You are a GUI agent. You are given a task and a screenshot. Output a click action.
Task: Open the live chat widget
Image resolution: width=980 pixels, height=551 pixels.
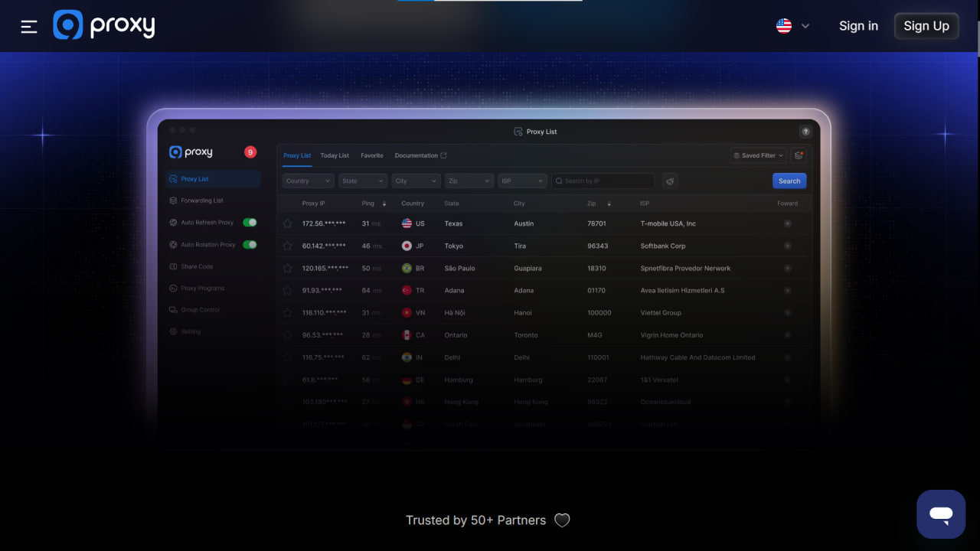(941, 514)
